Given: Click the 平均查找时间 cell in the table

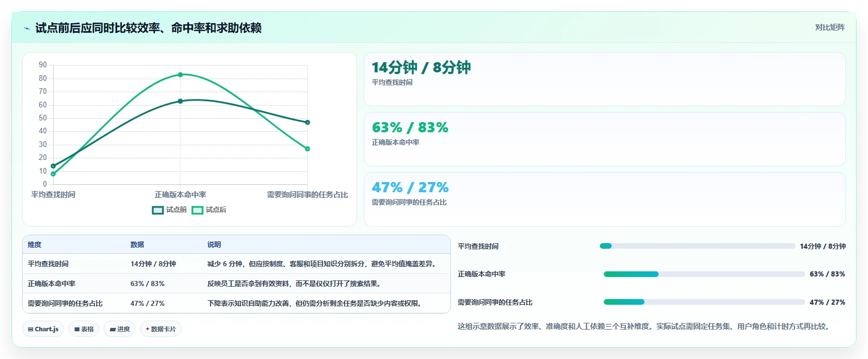Looking at the screenshot, I should point(48,264).
